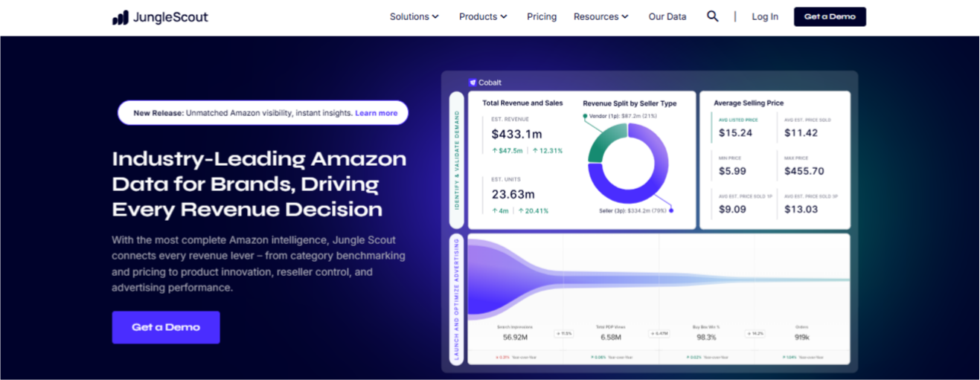Open the Our Data page
This screenshot has width=980, height=380.
667,16
